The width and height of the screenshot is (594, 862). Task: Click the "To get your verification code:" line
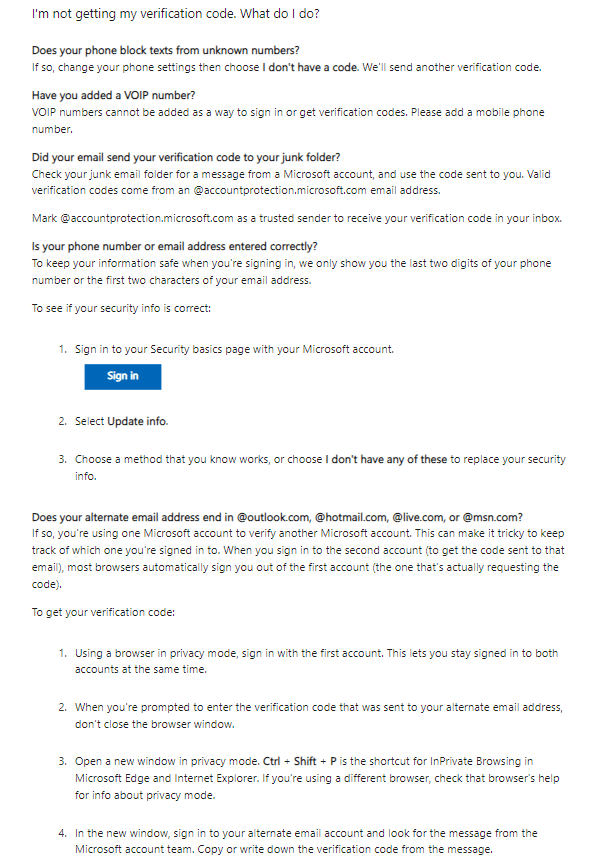point(103,612)
